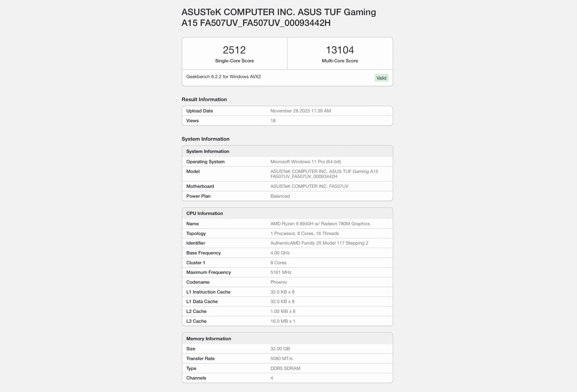577x392 pixels.
Task: Click the DDR5 SDRAM memory type value
Action: pyautogui.click(x=285, y=368)
